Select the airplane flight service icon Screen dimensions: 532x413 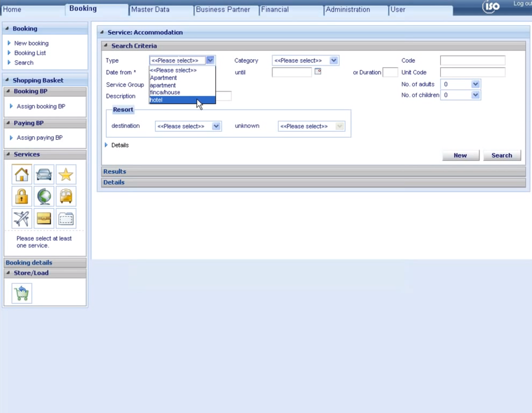point(21,219)
